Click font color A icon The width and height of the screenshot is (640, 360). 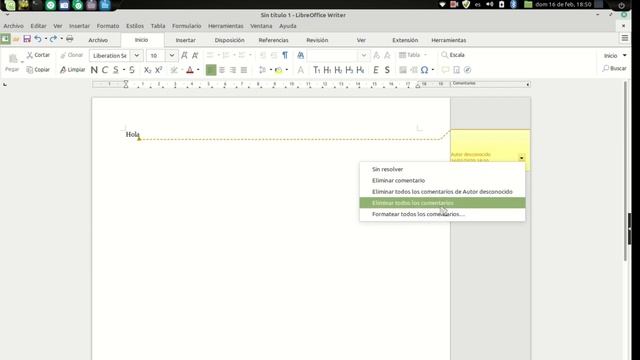190,70
